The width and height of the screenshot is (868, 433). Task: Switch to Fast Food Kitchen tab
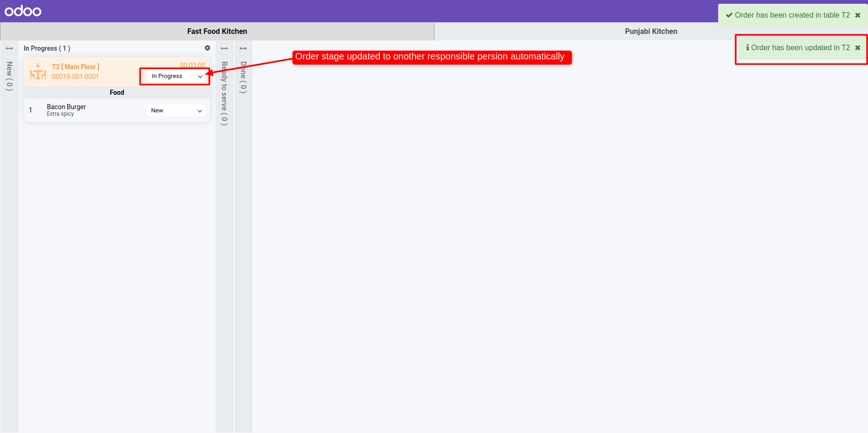point(217,31)
